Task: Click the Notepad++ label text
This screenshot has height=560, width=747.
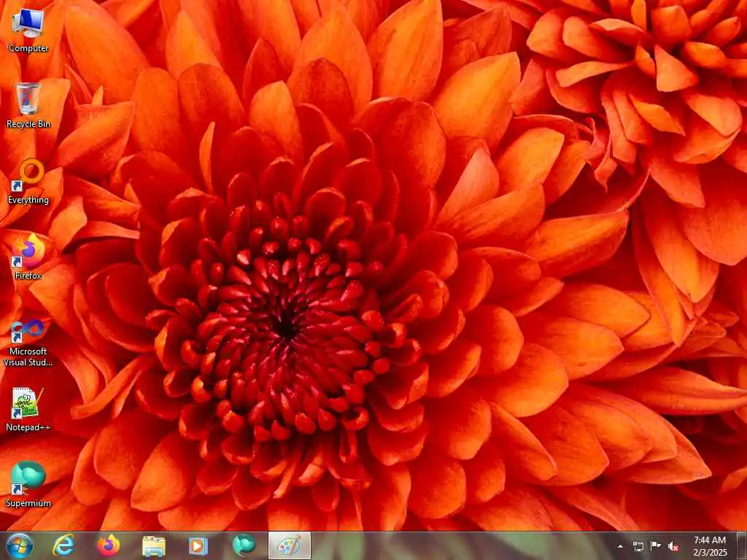Action: pyautogui.click(x=28, y=427)
